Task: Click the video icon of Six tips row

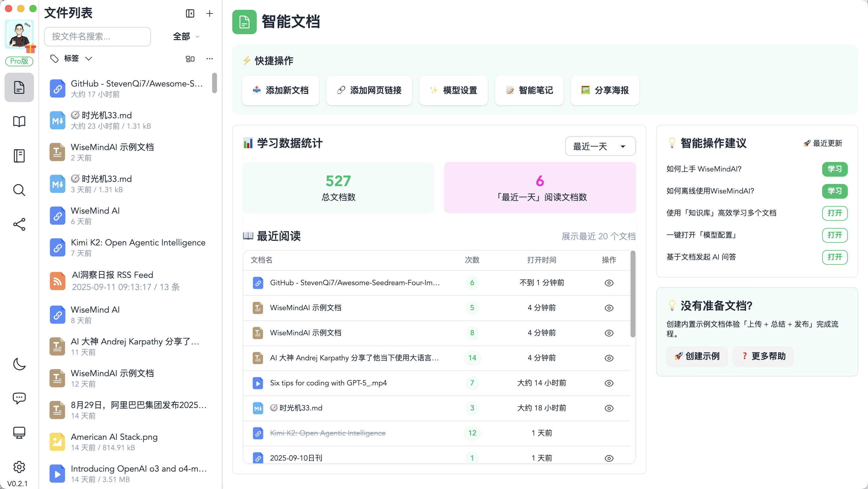Action: pos(258,383)
